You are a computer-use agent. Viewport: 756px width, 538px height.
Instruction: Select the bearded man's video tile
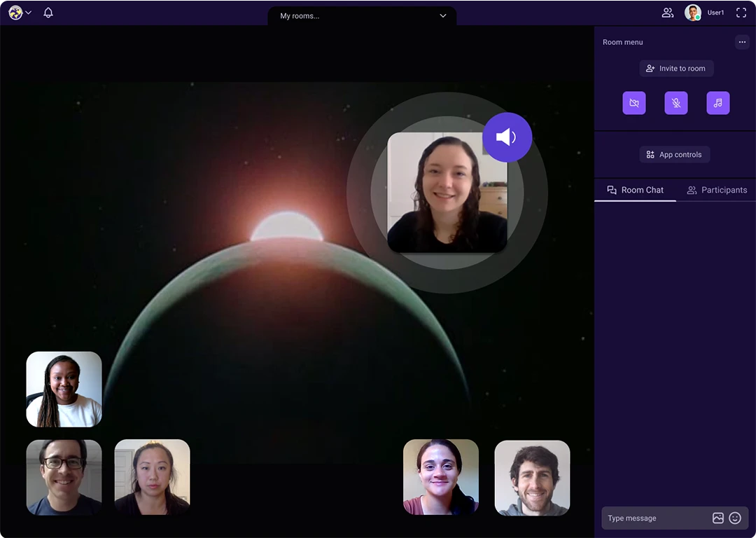(532, 478)
